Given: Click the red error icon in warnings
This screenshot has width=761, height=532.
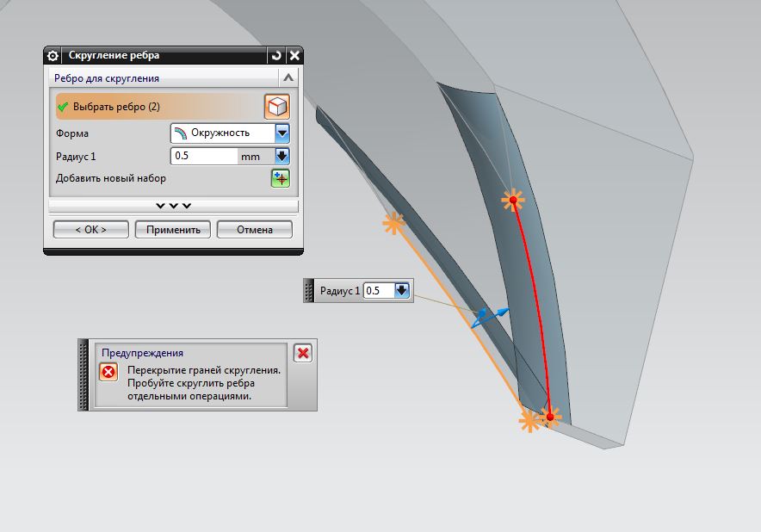Looking at the screenshot, I should pos(108,372).
